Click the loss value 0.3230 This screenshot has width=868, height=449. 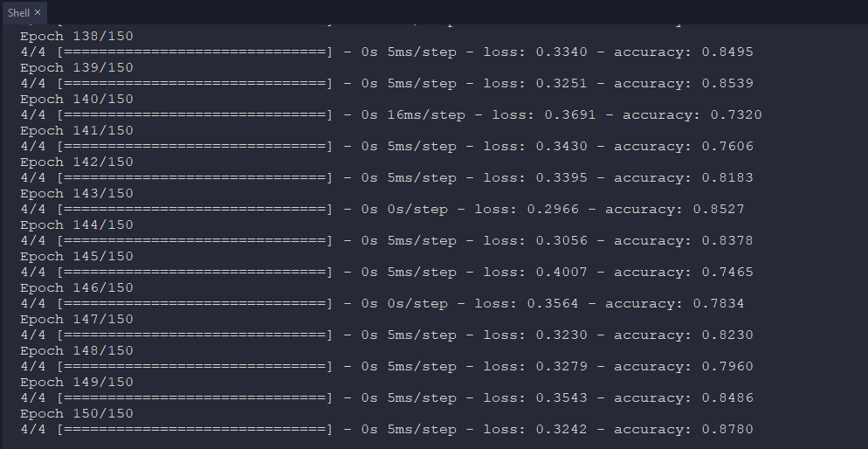click(561, 335)
